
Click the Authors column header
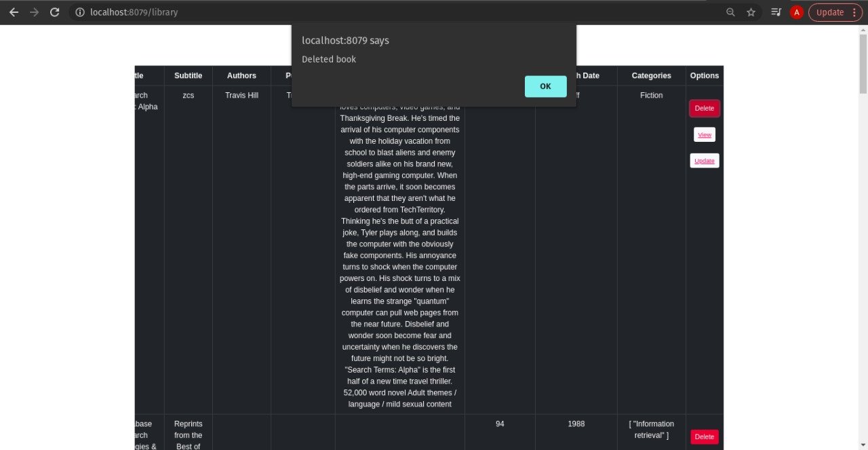tap(241, 75)
